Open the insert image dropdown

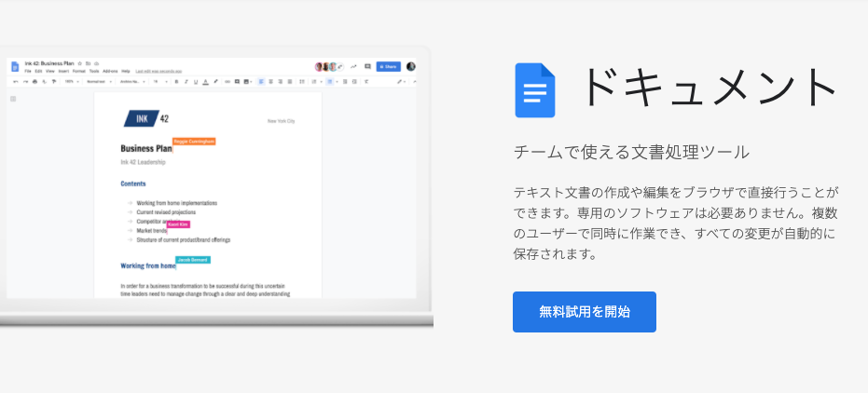tap(247, 82)
